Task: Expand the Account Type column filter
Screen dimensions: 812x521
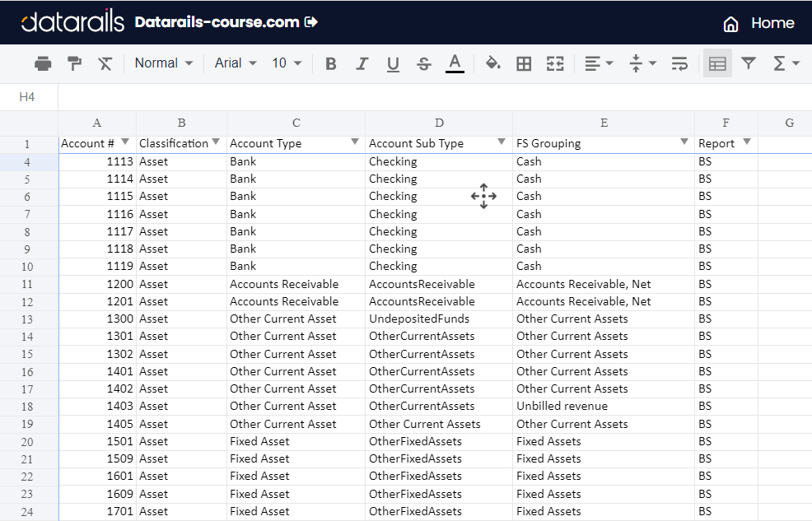Action: [355, 142]
